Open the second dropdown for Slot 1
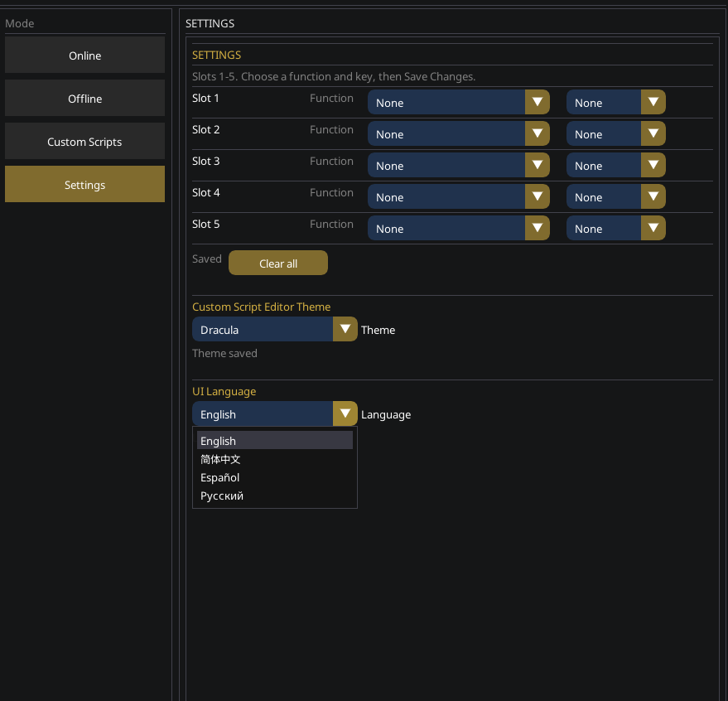 coord(616,102)
